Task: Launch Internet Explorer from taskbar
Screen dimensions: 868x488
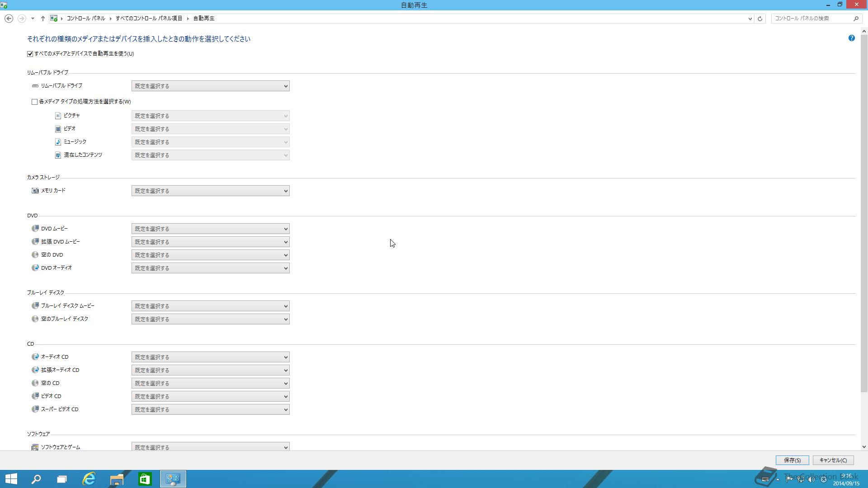Action: click(x=89, y=479)
